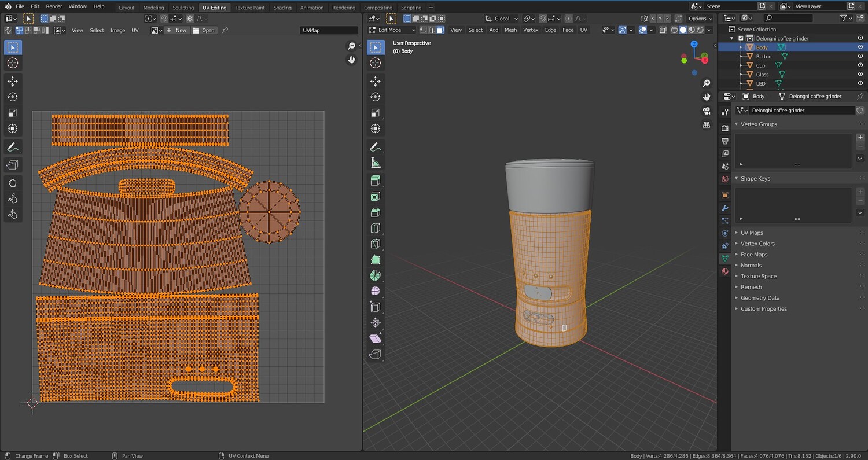Open the Modifier properties wrench tab

click(x=725, y=208)
